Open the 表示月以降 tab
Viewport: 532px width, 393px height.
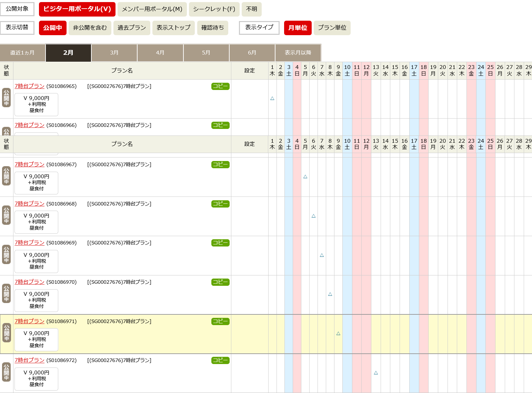(x=298, y=53)
